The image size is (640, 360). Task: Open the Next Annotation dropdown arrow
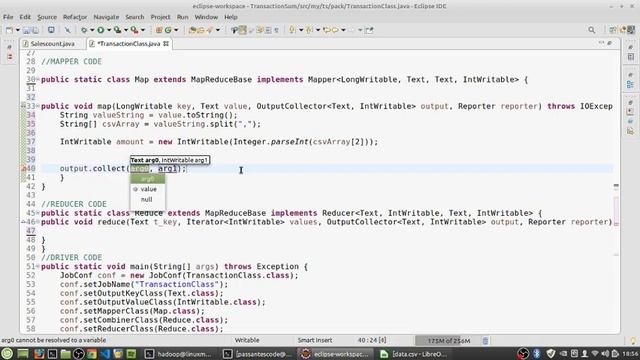tap(301, 30)
